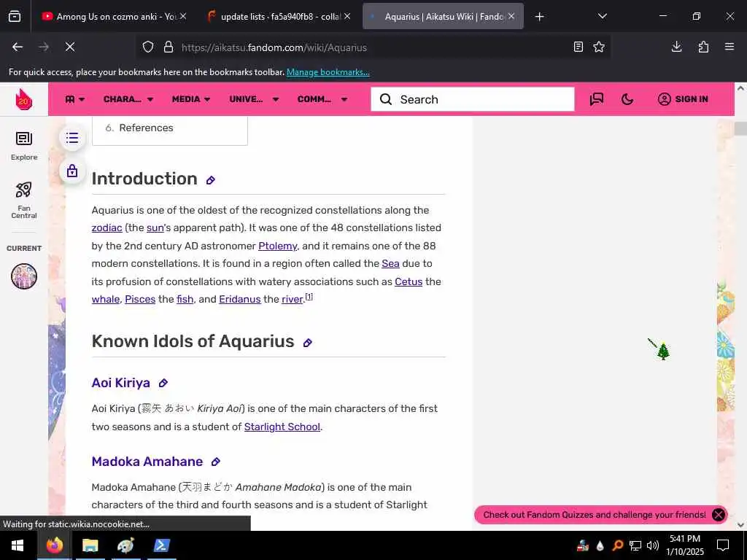Open volume control in system tray
747x560 pixels.
pos(653,545)
